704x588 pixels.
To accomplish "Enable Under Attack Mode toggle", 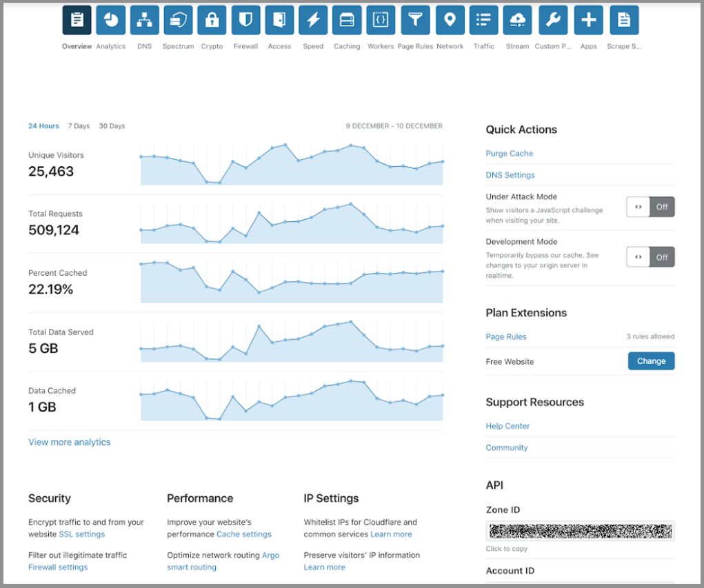I will click(650, 207).
